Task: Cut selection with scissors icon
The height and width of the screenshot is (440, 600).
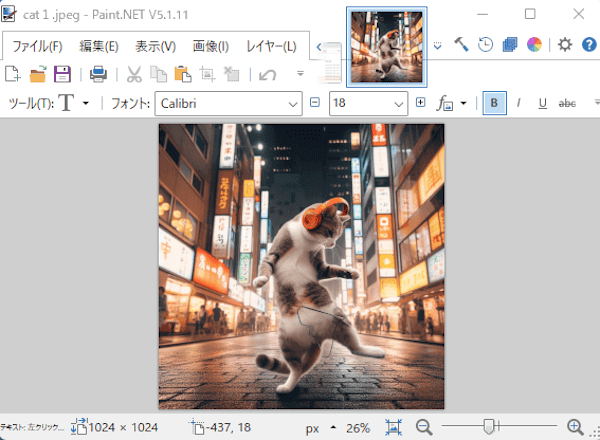Action: 134,74
